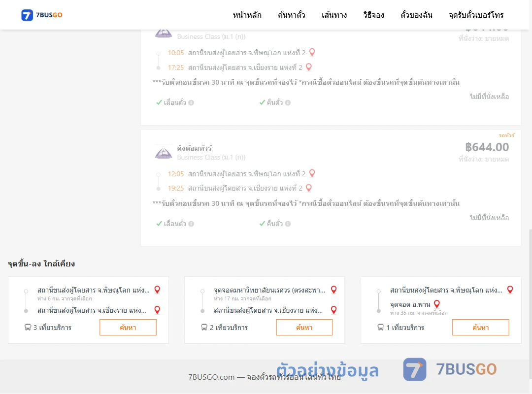Screen dimensions: 532x394
Task: Click the 10:05 departure time
Action: 176,53
